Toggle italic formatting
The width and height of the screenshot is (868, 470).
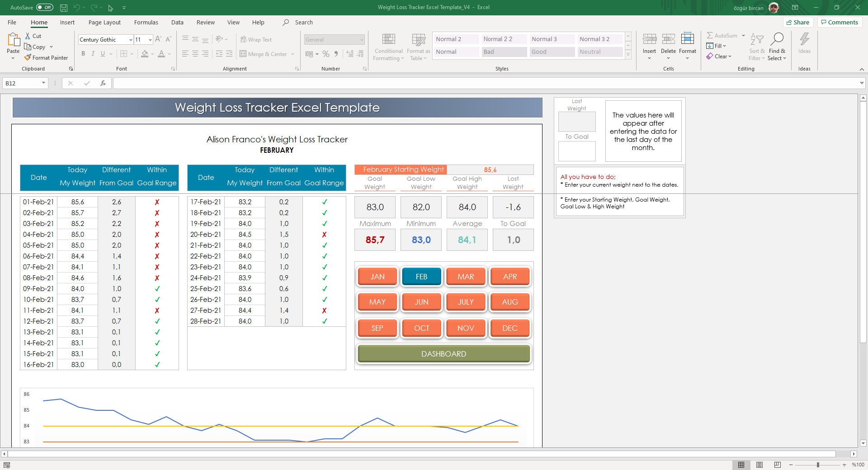(93, 53)
